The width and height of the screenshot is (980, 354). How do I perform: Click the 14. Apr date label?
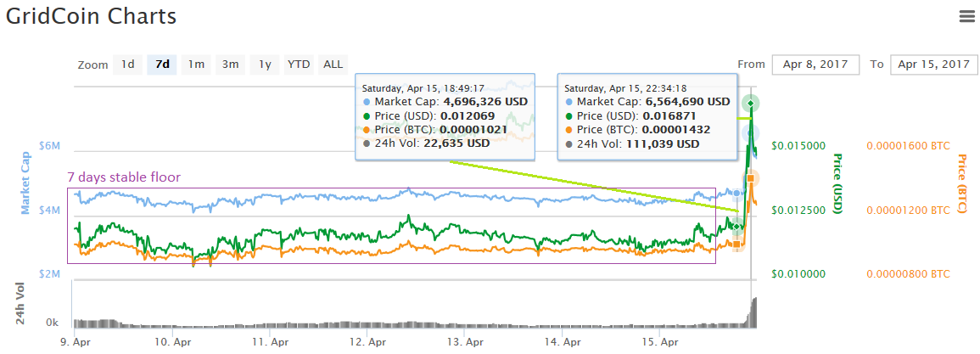[x=563, y=343]
